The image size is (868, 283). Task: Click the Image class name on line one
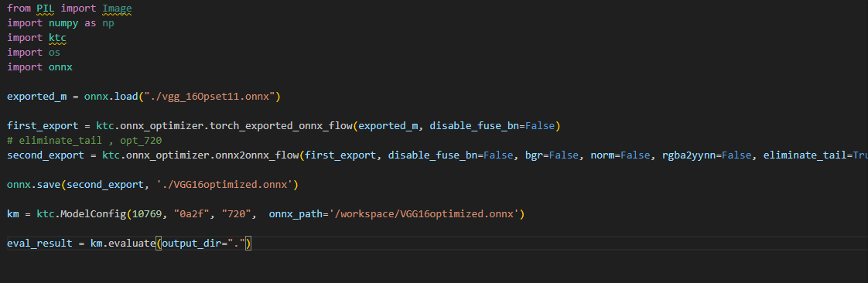click(118, 9)
